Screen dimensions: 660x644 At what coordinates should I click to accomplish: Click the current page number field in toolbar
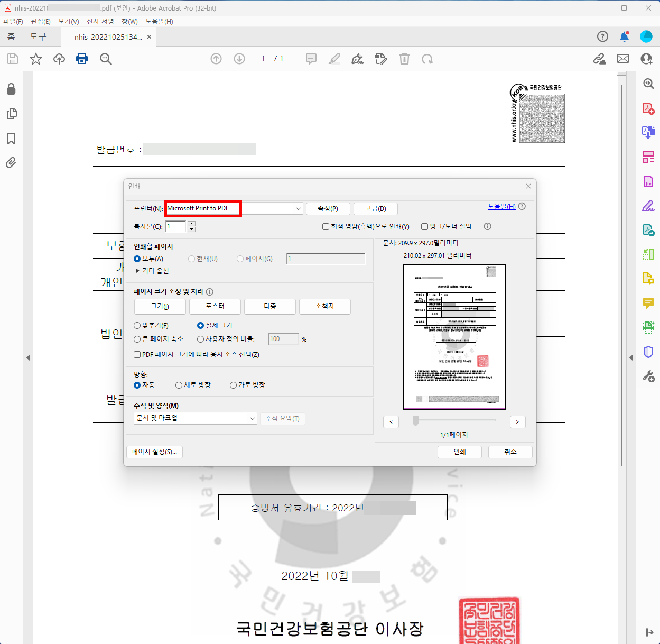click(x=263, y=59)
